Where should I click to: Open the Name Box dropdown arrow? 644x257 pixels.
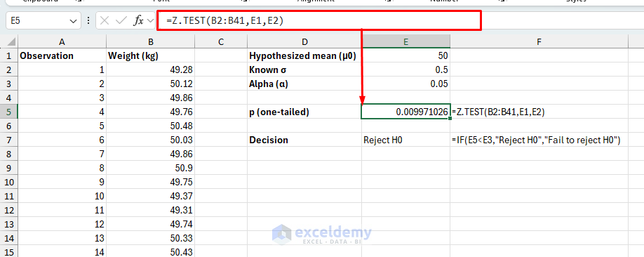(73, 20)
